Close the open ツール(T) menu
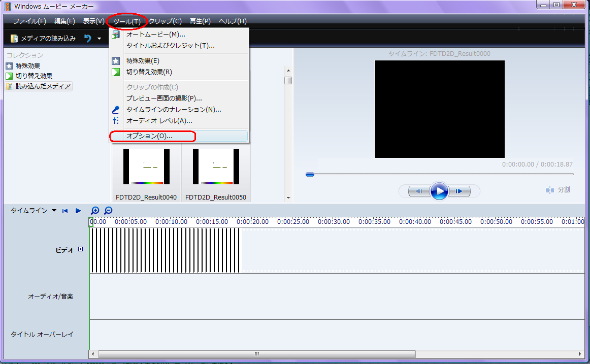The height and width of the screenshot is (364, 590). 127,21
